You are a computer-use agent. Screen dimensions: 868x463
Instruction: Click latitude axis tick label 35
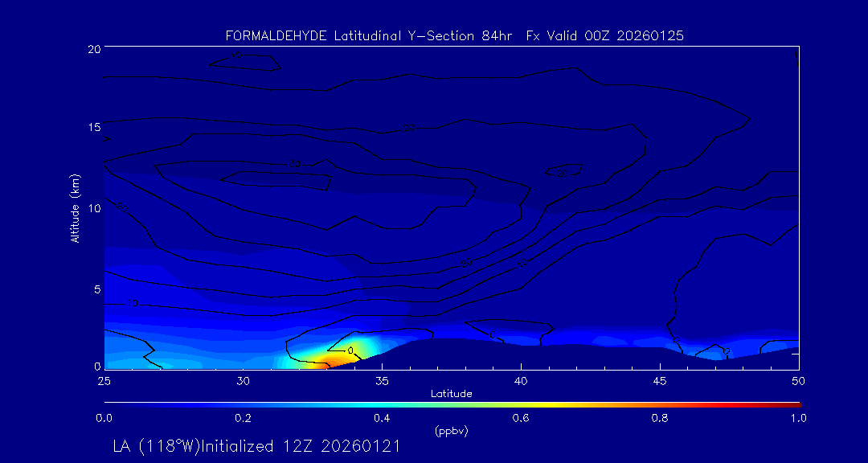(x=382, y=381)
